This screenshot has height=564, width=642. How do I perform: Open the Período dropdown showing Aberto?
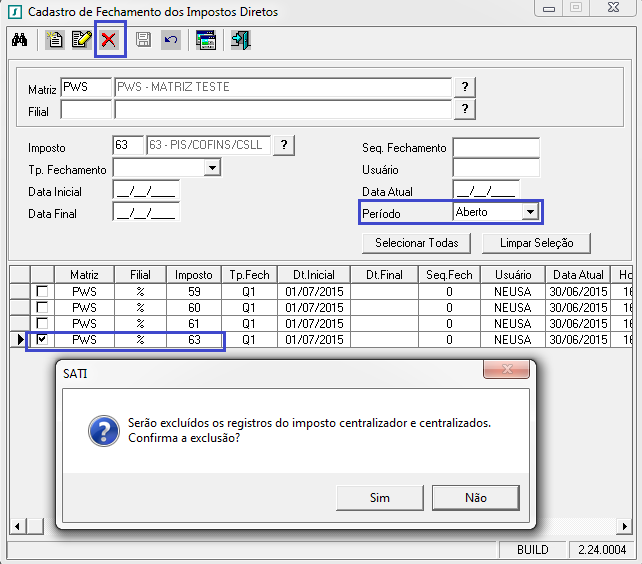(x=530, y=212)
